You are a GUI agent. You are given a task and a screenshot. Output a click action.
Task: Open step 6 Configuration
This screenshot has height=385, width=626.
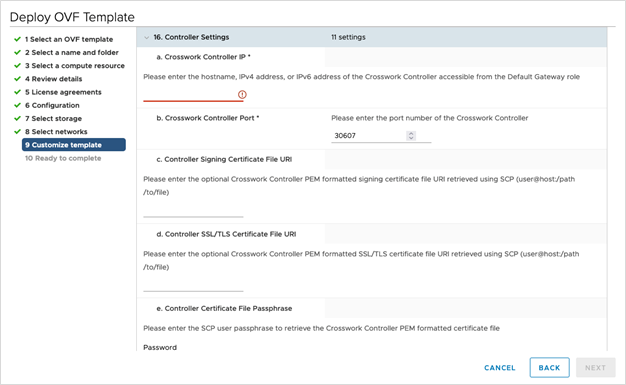click(x=52, y=105)
